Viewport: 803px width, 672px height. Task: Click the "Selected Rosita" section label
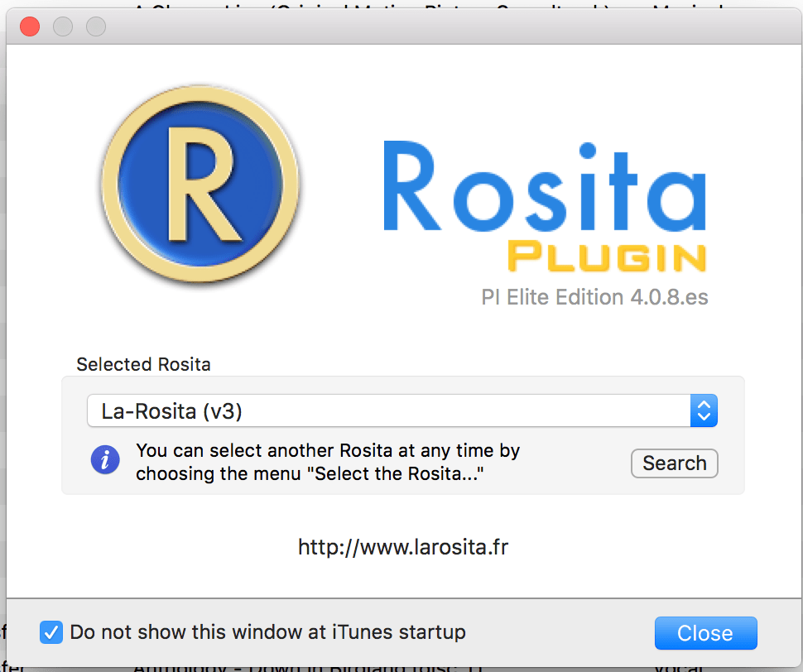[143, 364]
